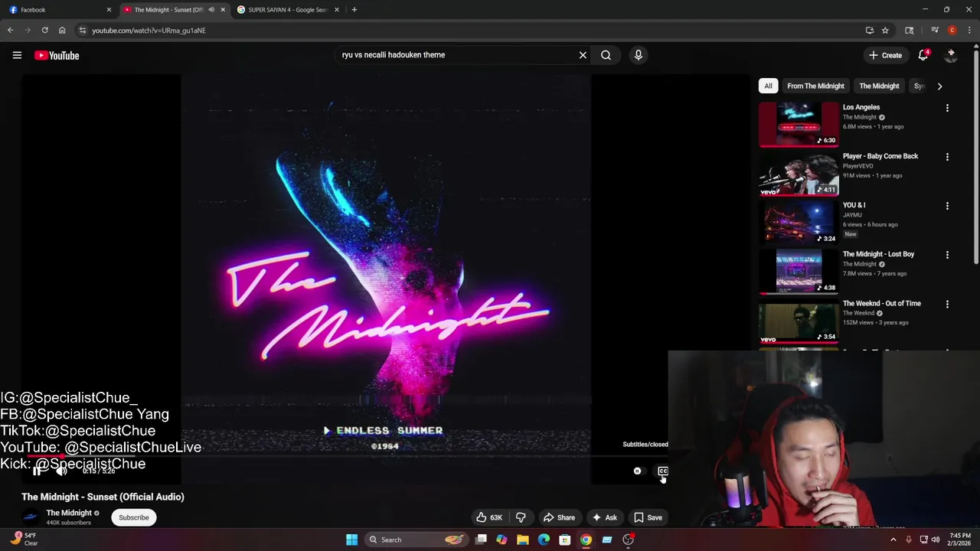The height and width of the screenshot is (551, 980).
Task: Click the Windows taskbar Search box
Action: pos(417,540)
